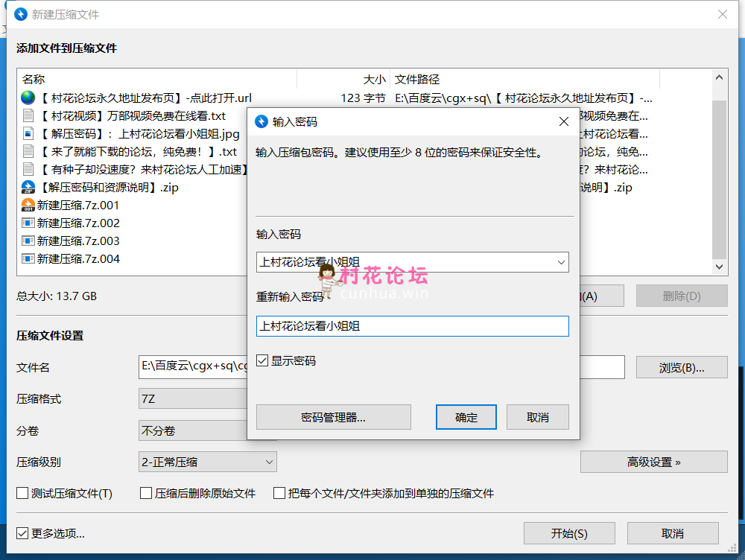Click the 新建压缩.7z.004 file icon
Image resolution: width=745 pixels, height=560 pixels.
(28, 259)
